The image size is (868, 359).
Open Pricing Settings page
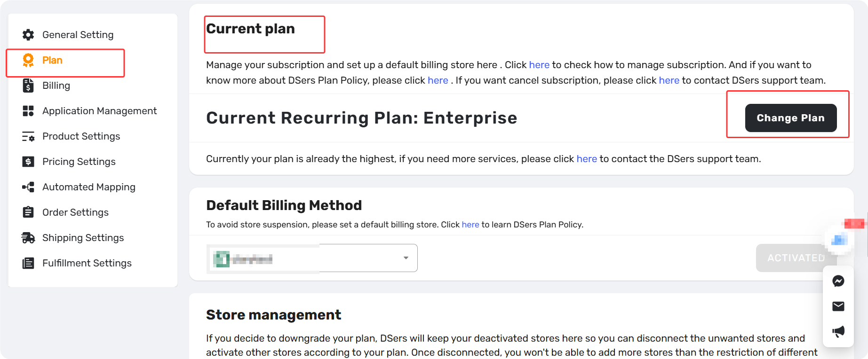pos(79,162)
